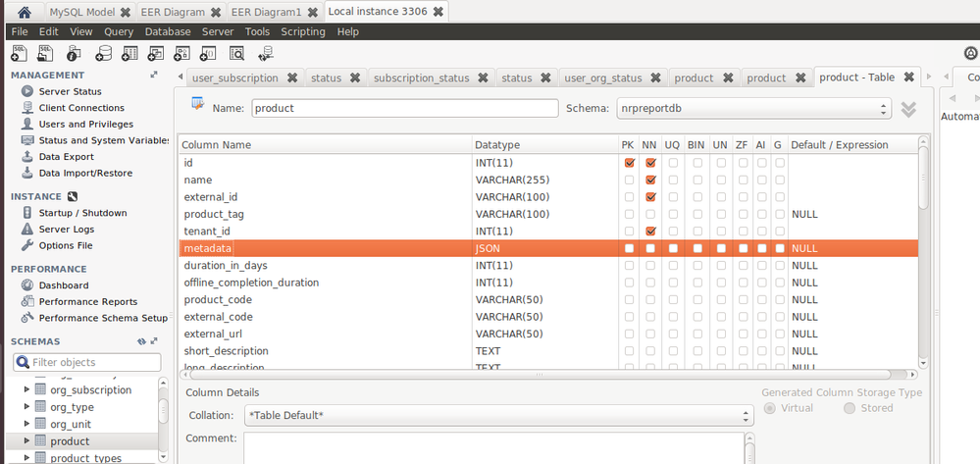Uncheck PK for the id column

(630, 163)
